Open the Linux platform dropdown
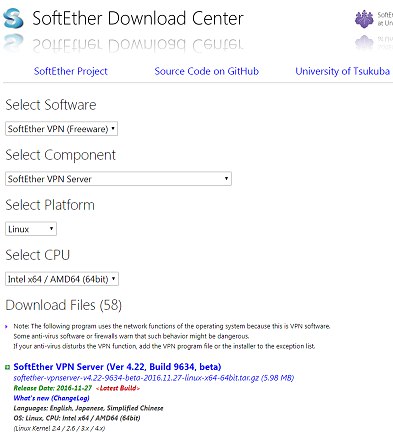393x443 pixels. click(31, 229)
